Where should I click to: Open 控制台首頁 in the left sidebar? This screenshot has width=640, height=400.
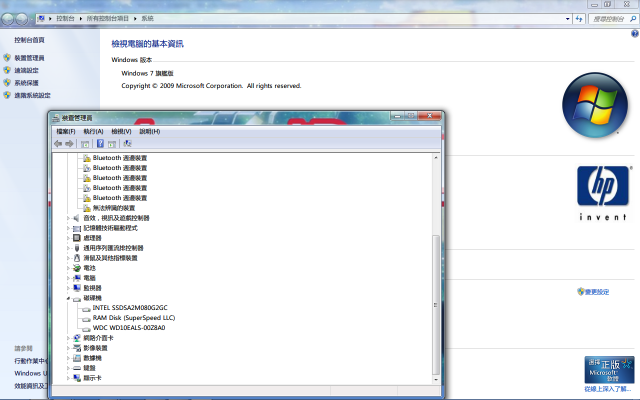coord(29,40)
